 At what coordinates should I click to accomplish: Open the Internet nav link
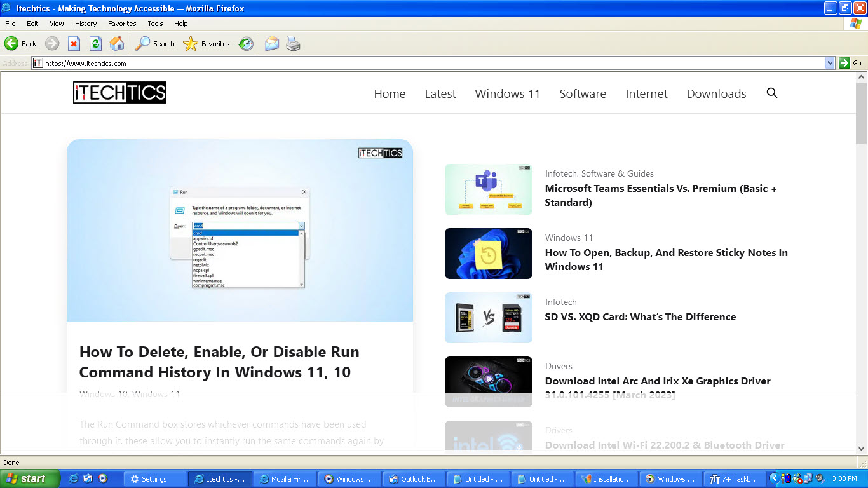[x=646, y=93]
